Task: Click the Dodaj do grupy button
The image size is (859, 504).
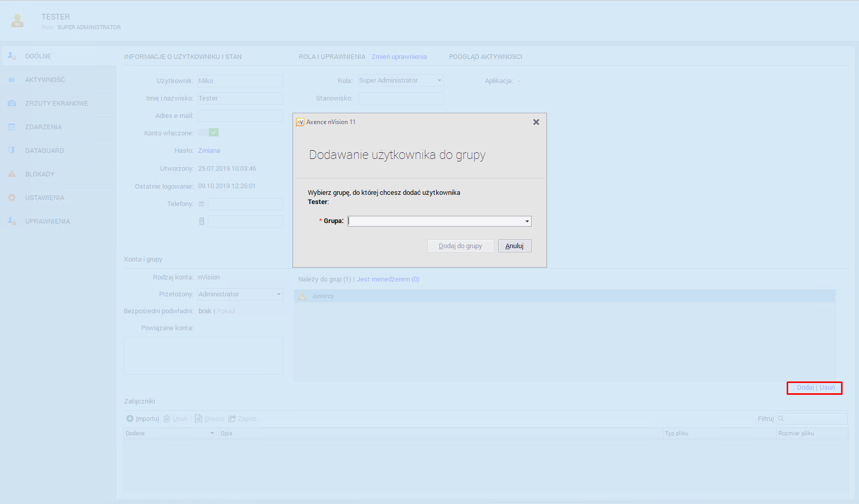Action: click(x=460, y=246)
